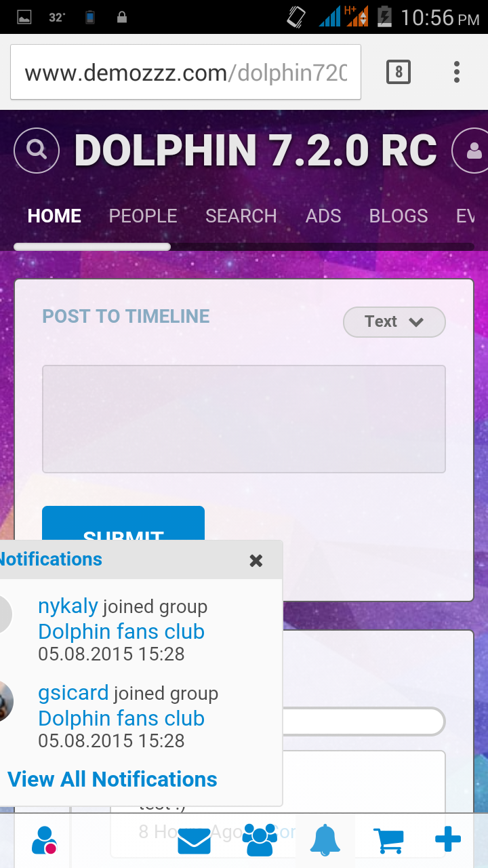Open the profile icon in bottom bar
Screen dimensions: 488x868
(44, 840)
